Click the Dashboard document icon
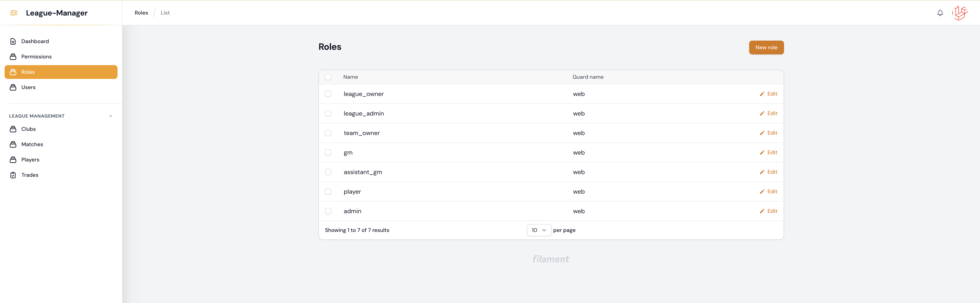This screenshot has width=980, height=303. point(13,42)
